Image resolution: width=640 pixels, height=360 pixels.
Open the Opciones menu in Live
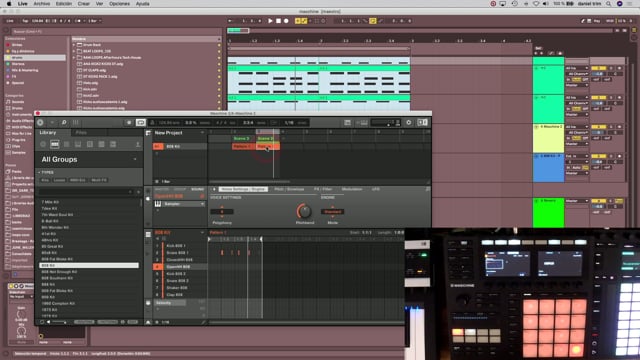coord(119,4)
